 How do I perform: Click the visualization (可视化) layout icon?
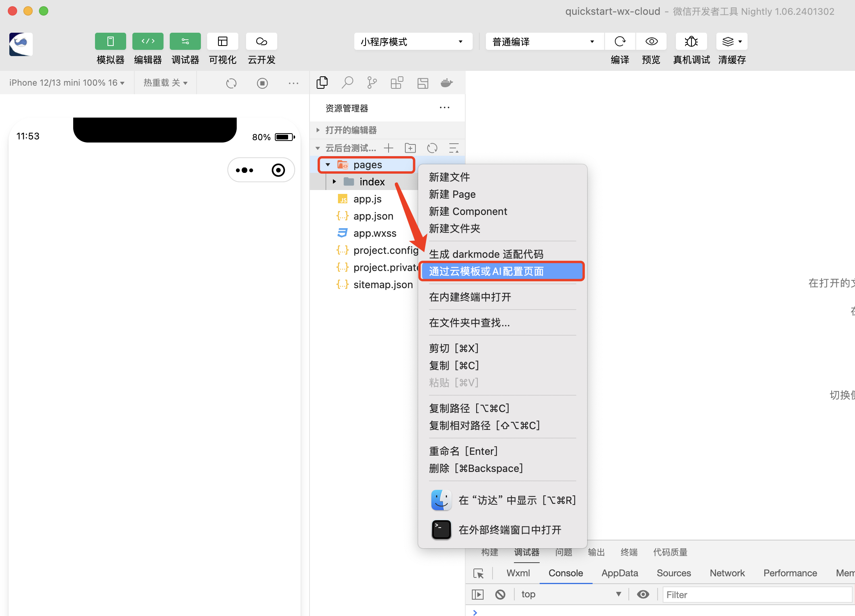pos(223,41)
